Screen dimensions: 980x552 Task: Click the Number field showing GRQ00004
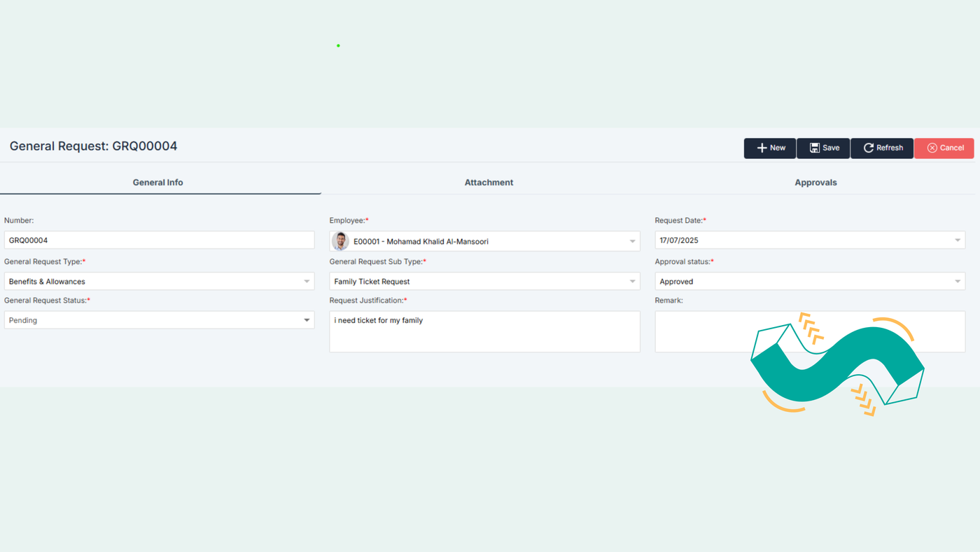coord(159,240)
